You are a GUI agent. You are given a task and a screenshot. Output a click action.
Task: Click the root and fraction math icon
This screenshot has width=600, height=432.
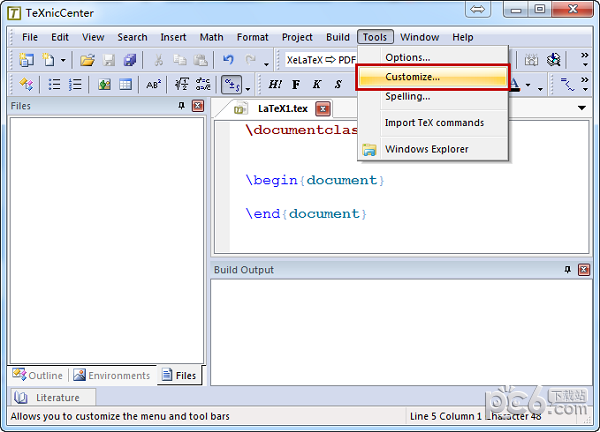pyautogui.click(x=181, y=84)
